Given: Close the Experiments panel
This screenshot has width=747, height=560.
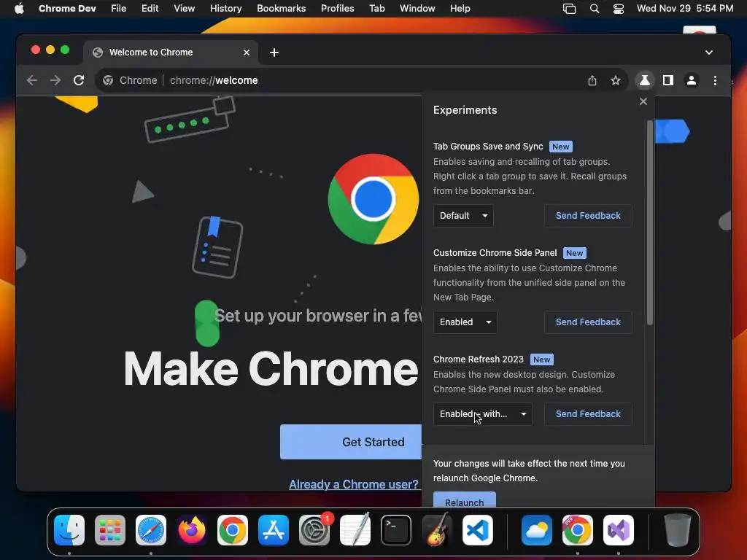Looking at the screenshot, I should pos(643,101).
